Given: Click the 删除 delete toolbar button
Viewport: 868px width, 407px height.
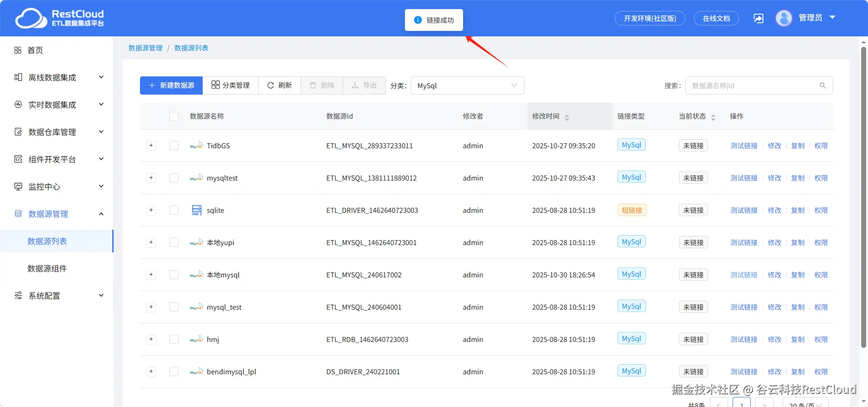Looking at the screenshot, I should (x=322, y=85).
